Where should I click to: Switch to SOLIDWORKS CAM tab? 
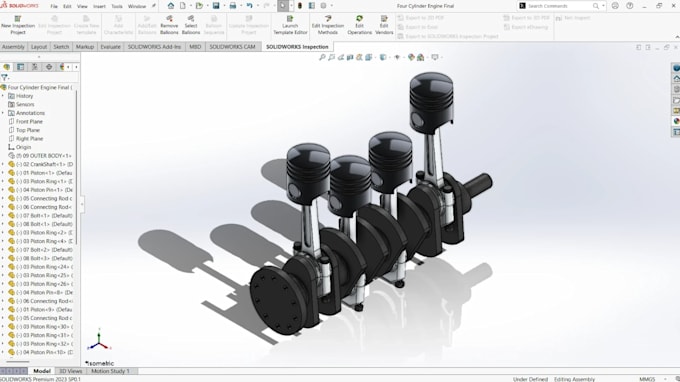tap(232, 46)
